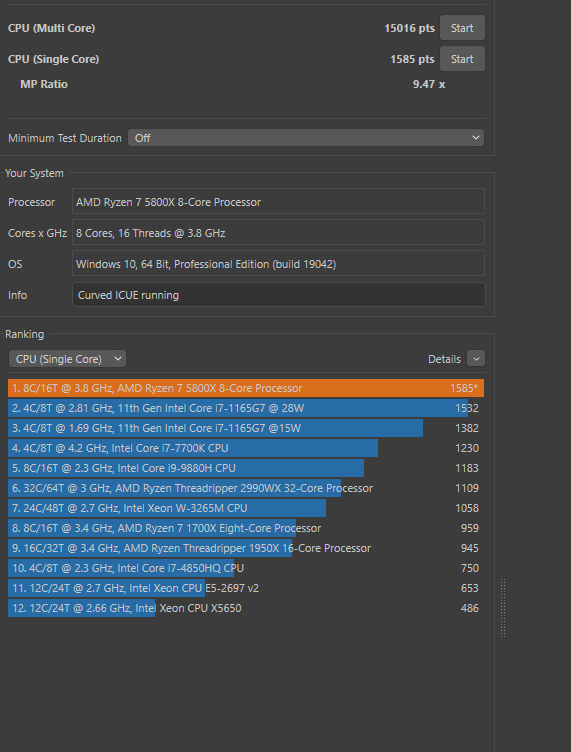Select ranking row Threadripper 1950X
This screenshot has width=571, height=752.
point(246,548)
